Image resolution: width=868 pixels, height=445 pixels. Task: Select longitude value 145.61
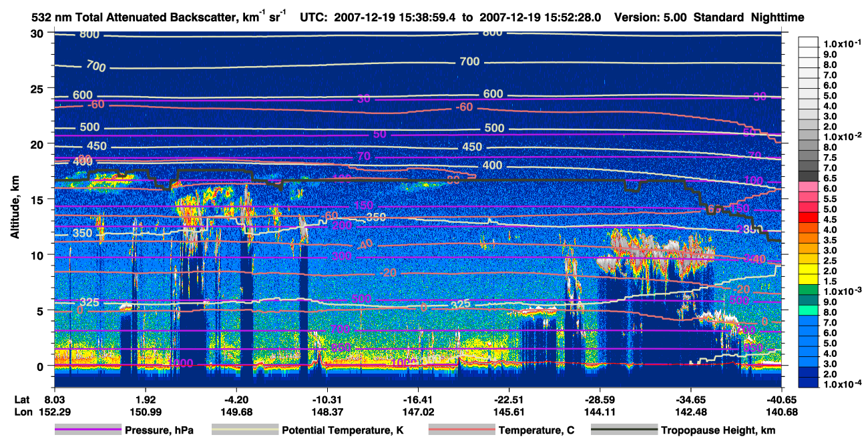click(x=509, y=412)
